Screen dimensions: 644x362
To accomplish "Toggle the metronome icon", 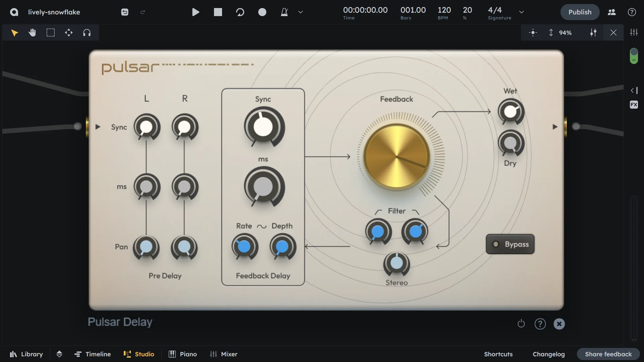I will [284, 12].
